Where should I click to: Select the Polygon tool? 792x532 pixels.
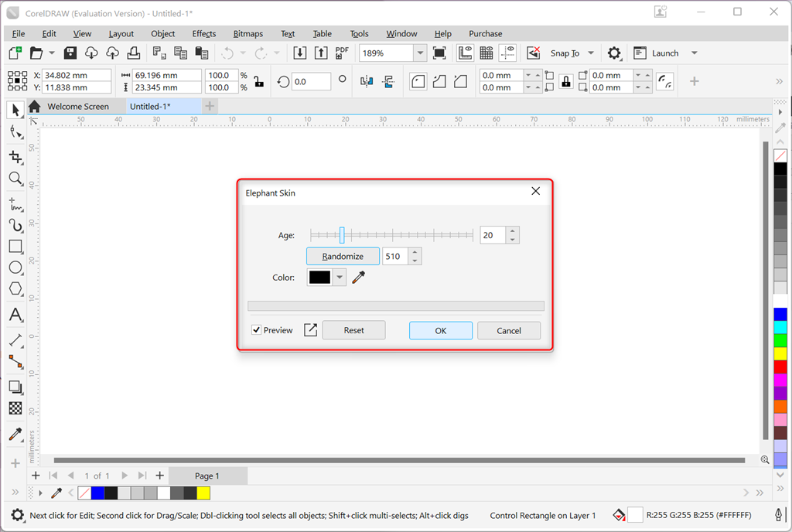15,288
